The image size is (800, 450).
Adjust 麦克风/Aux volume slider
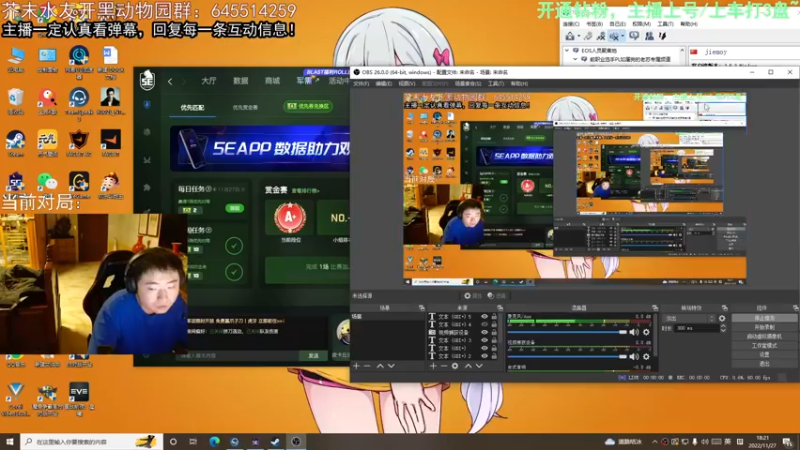coord(567,332)
